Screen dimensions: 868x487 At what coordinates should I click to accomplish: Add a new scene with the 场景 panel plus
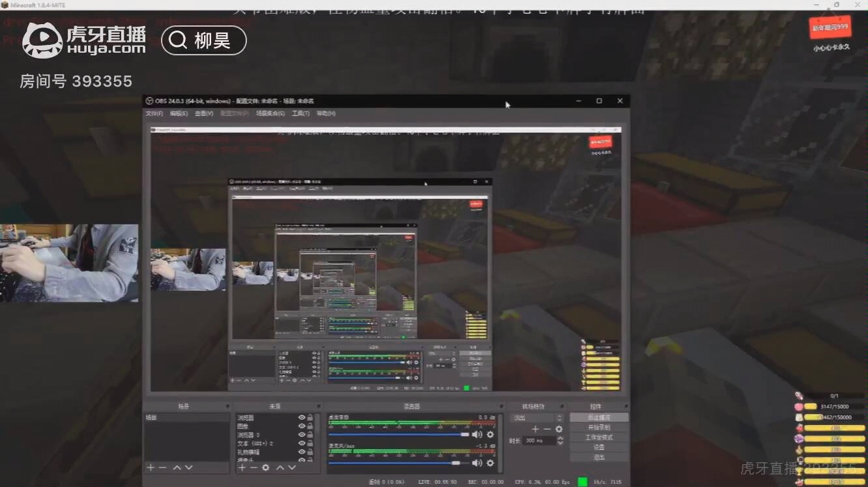coord(150,467)
